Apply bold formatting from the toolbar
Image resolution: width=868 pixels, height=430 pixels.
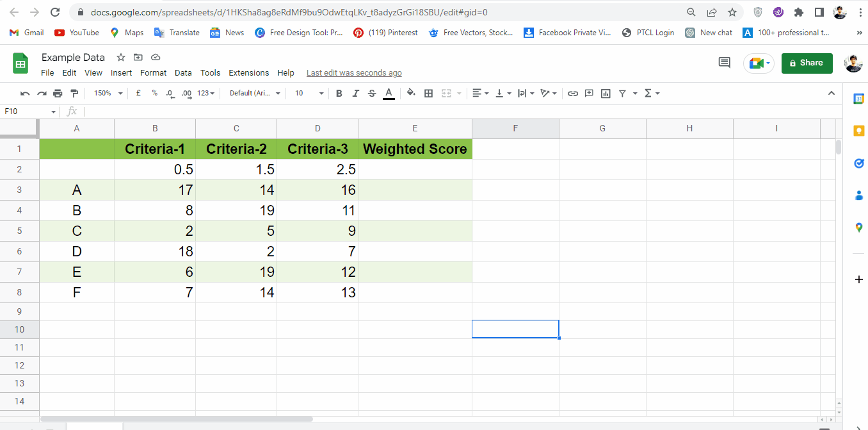pos(339,93)
